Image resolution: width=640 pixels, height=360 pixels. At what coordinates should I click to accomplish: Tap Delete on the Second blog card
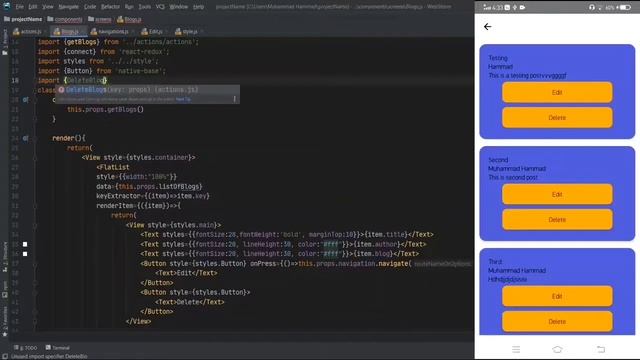click(x=557, y=220)
